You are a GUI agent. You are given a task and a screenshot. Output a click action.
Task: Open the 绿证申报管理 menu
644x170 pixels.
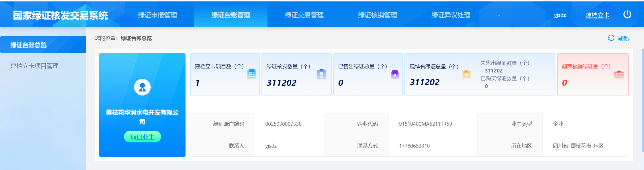pyautogui.click(x=157, y=15)
